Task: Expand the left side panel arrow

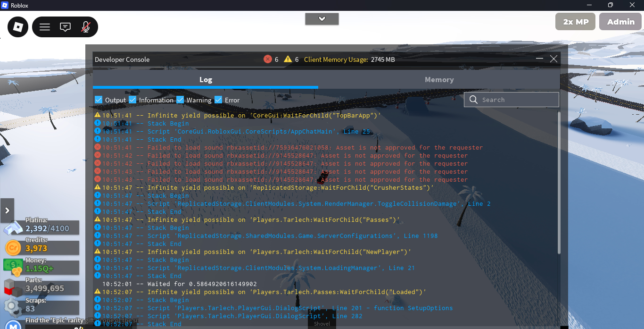Action: pyautogui.click(x=7, y=211)
